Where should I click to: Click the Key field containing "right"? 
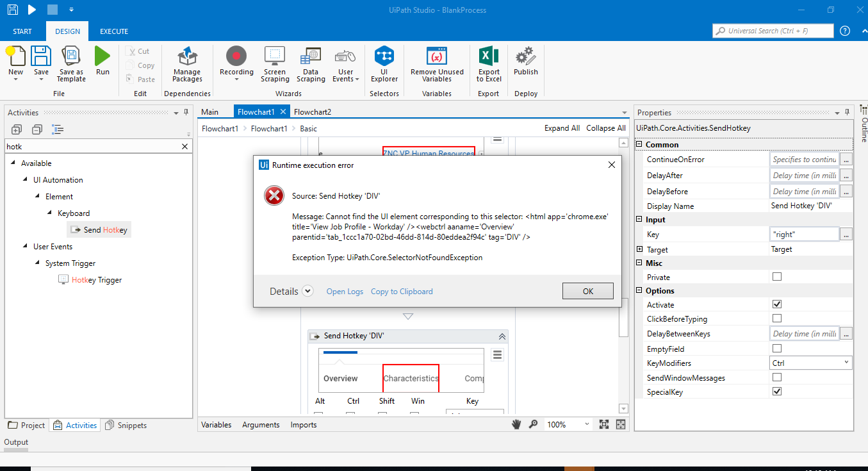coord(805,235)
